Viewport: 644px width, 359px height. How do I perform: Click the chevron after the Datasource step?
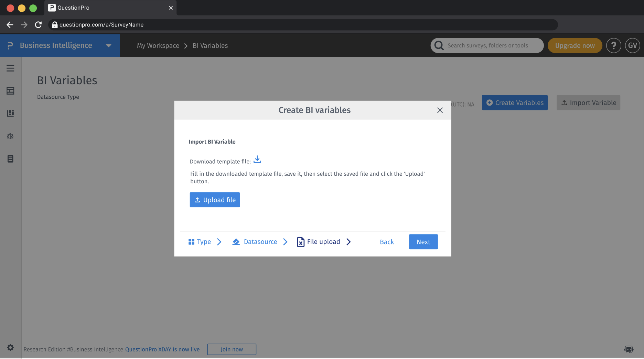(285, 242)
